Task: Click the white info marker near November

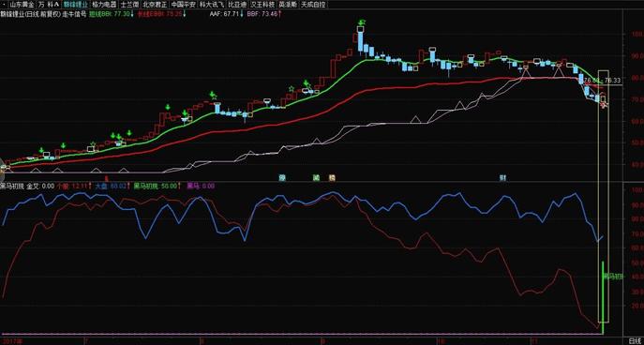Action: (x=502, y=178)
